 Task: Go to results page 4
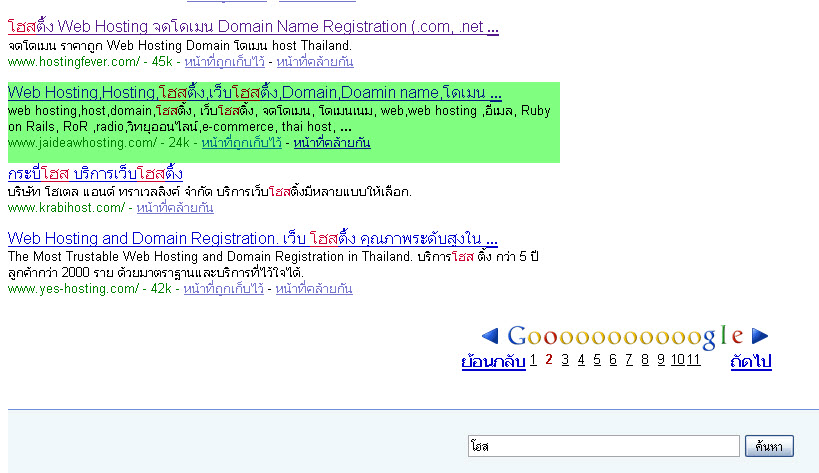click(x=581, y=360)
